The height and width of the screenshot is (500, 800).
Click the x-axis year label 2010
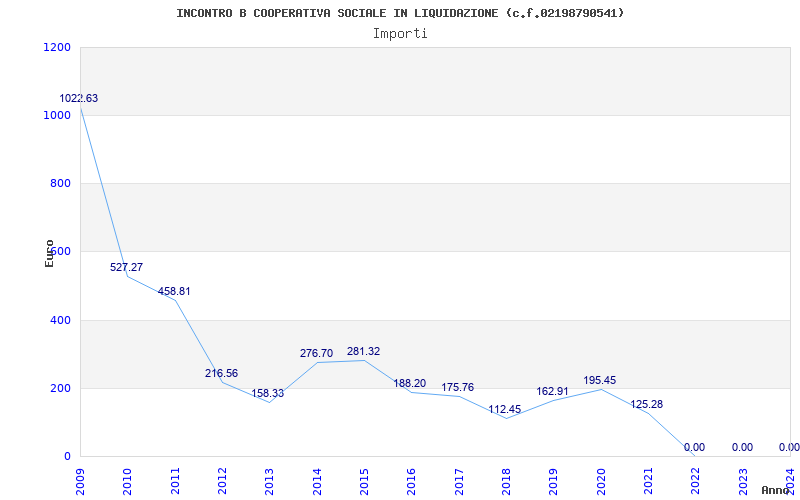coord(128,481)
